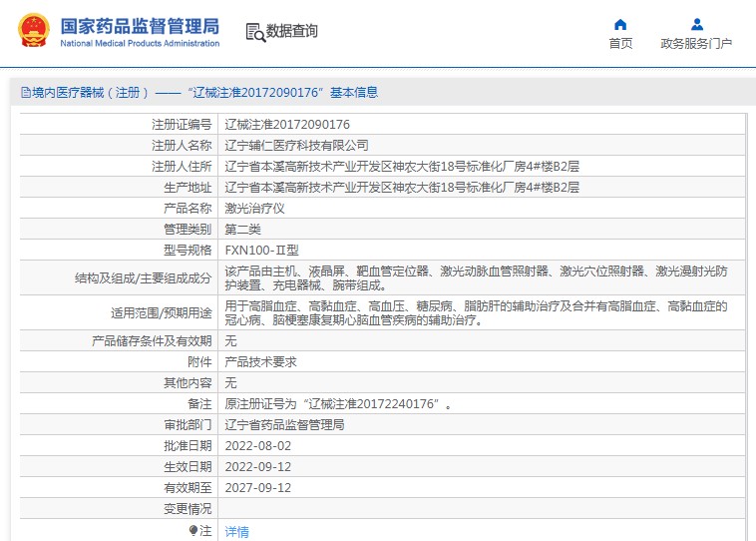756x541 pixels.
Task: Click model specification FXN100-II型
Action: click(x=261, y=251)
